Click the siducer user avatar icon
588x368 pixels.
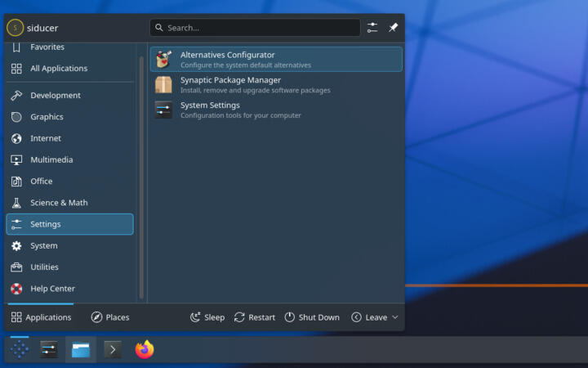pyautogui.click(x=15, y=28)
